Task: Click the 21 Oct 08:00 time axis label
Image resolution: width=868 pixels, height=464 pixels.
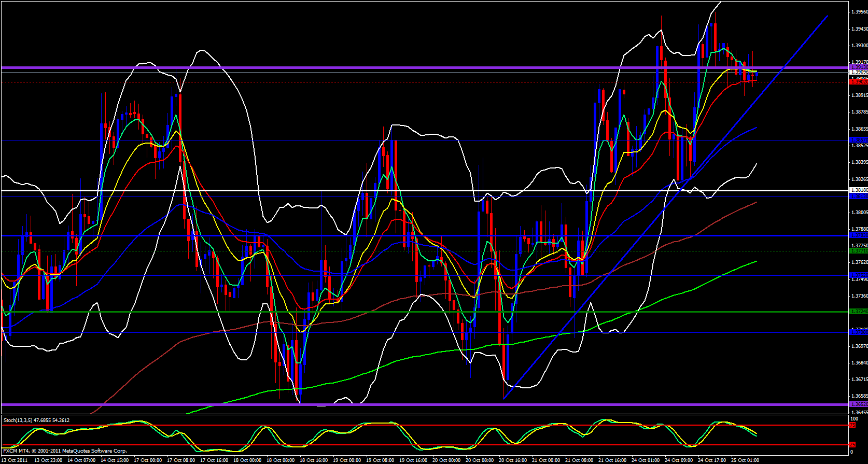Action: pyautogui.click(x=579, y=460)
